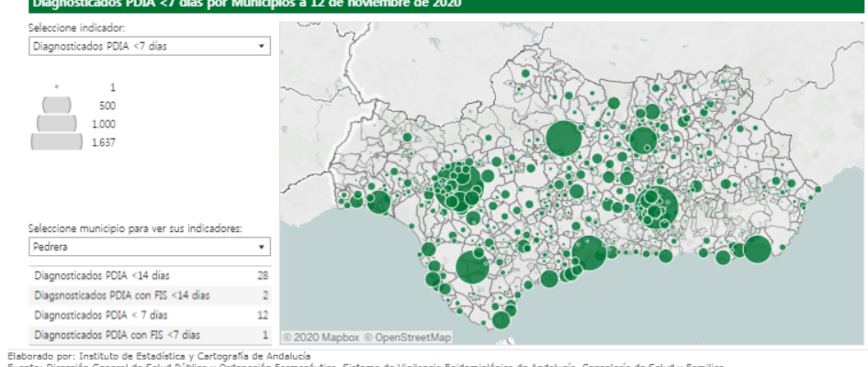This screenshot has height=367, width=868.
Task: Select the legend bubble labeled 1.000
Action: point(57,123)
